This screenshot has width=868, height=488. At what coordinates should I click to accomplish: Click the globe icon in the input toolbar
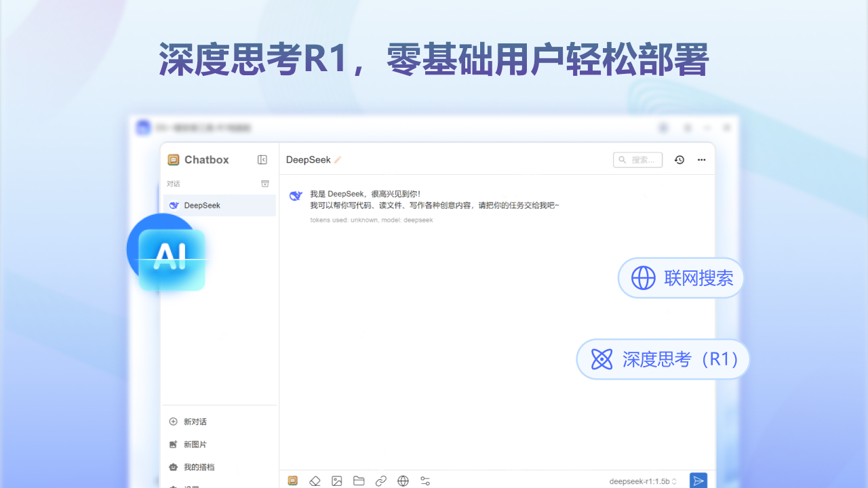click(x=403, y=481)
